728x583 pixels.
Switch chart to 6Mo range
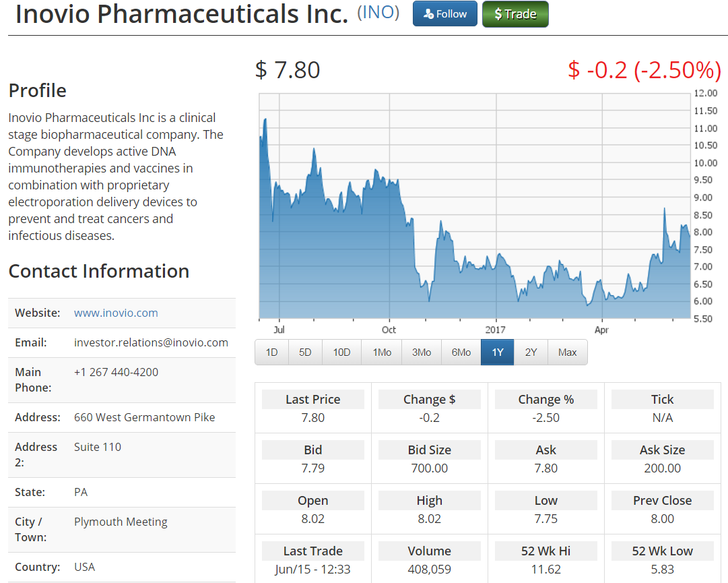tap(461, 352)
